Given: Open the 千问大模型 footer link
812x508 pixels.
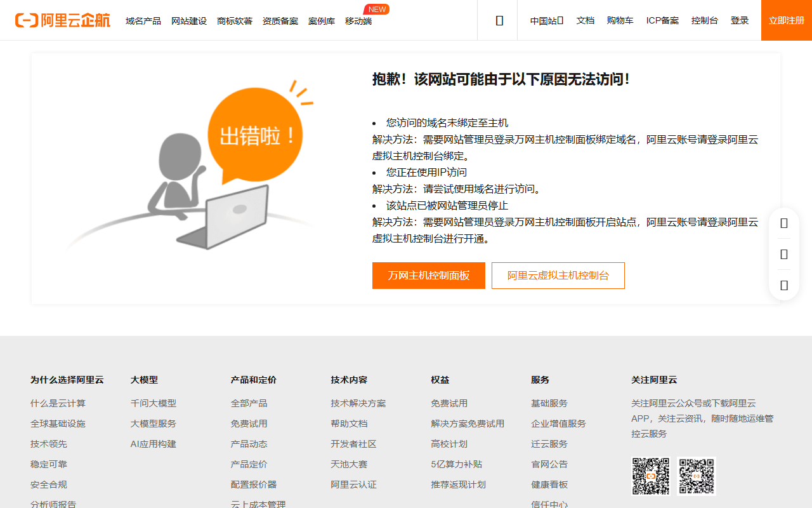Looking at the screenshot, I should coord(154,403).
